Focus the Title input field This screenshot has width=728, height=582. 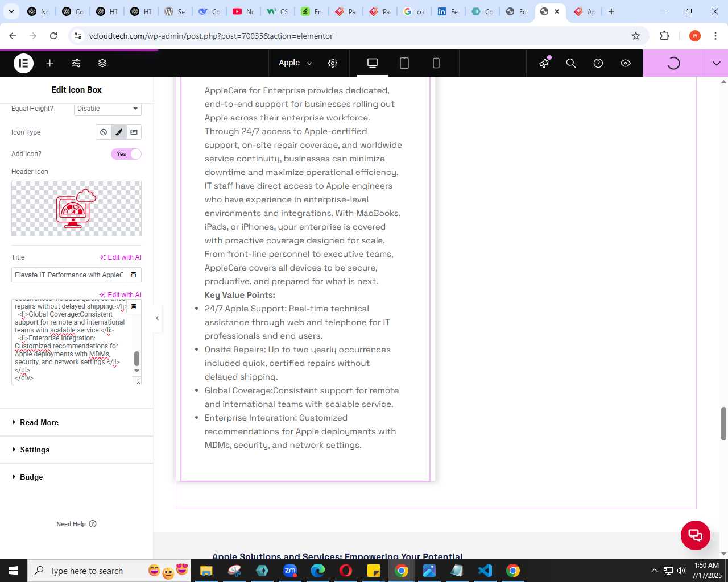click(69, 275)
